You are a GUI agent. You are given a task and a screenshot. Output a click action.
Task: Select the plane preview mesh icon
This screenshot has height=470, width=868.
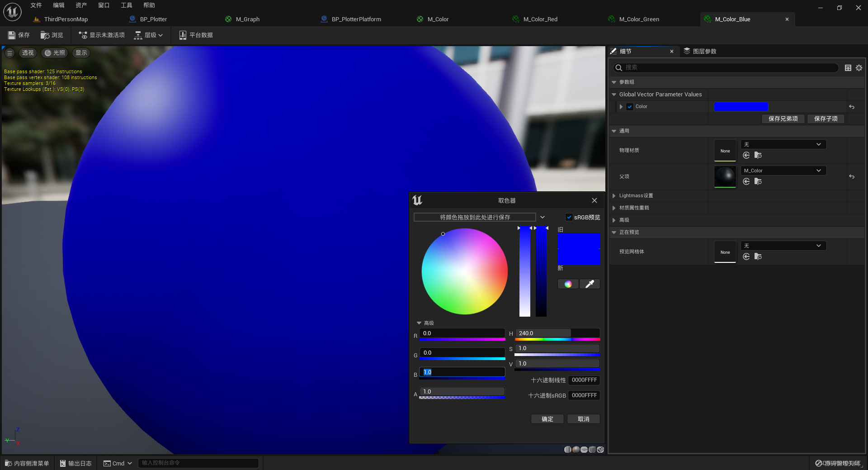(584, 449)
